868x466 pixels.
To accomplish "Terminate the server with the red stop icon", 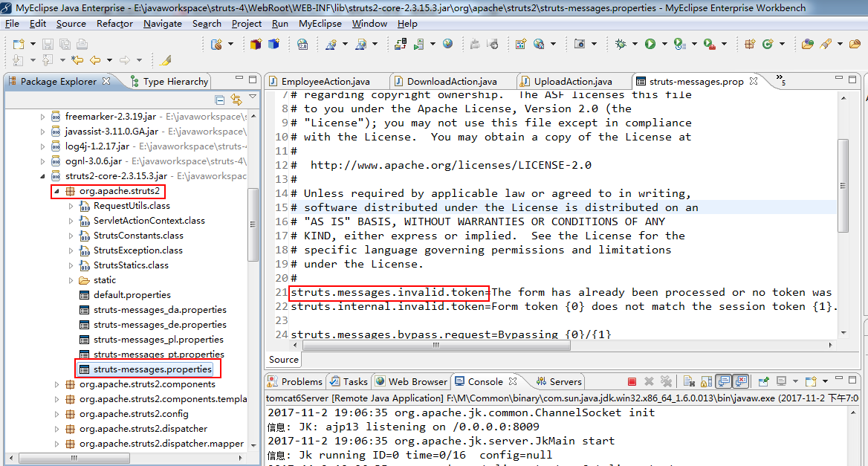I will 632,381.
